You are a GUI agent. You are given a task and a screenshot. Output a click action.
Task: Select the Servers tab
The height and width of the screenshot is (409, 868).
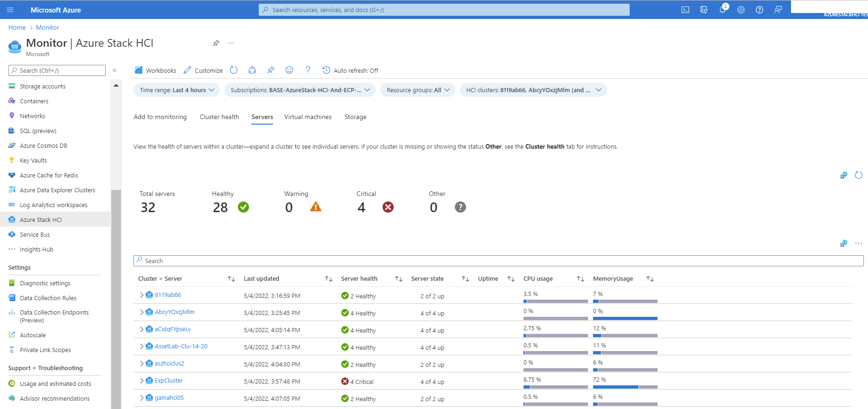262,117
